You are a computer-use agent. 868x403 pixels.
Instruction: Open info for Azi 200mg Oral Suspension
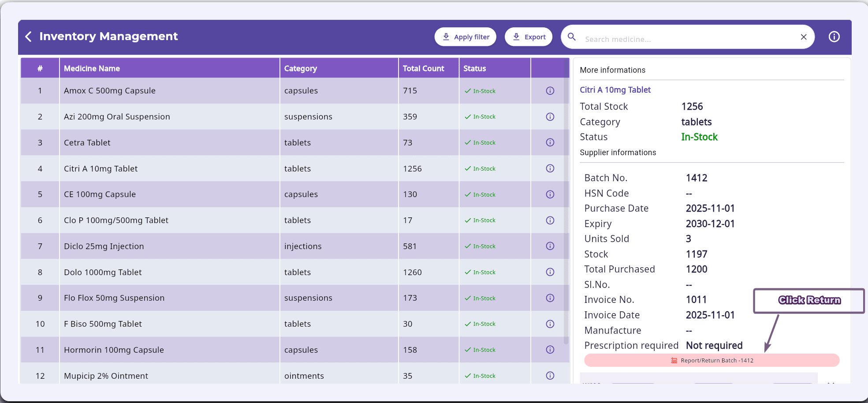[550, 117]
